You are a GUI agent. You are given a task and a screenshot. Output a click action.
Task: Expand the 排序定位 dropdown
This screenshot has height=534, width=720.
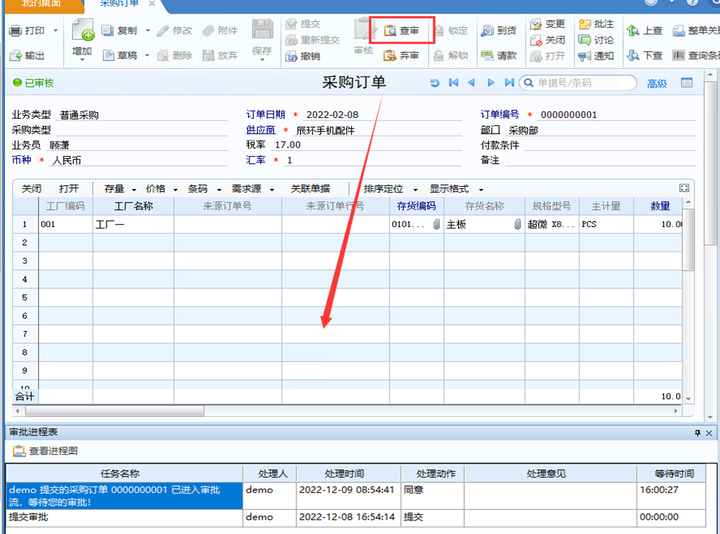tap(414, 189)
